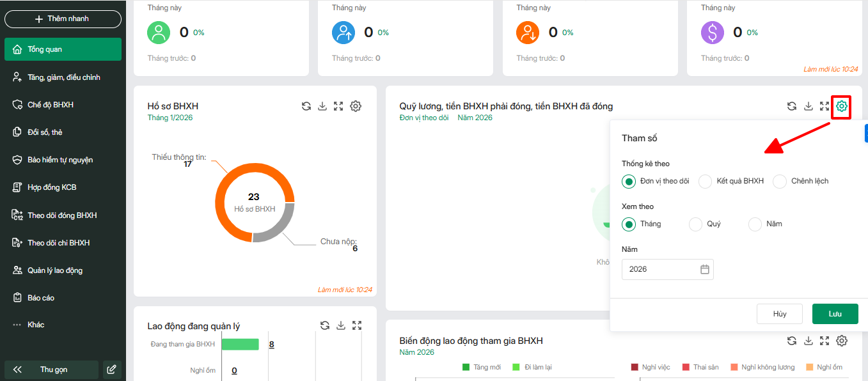Click the edit pencil icon beside Thu gọn
Image resolution: width=868 pixels, height=381 pixels.
[111, 369]
